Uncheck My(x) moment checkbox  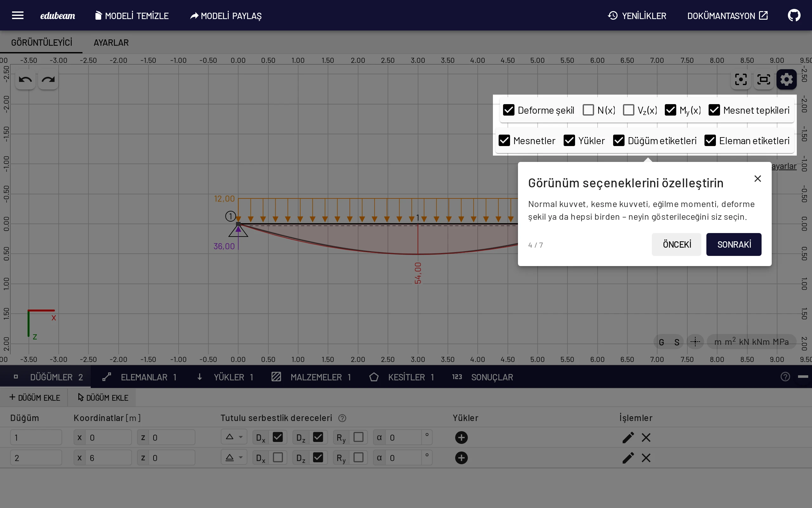tap(670, 110)
